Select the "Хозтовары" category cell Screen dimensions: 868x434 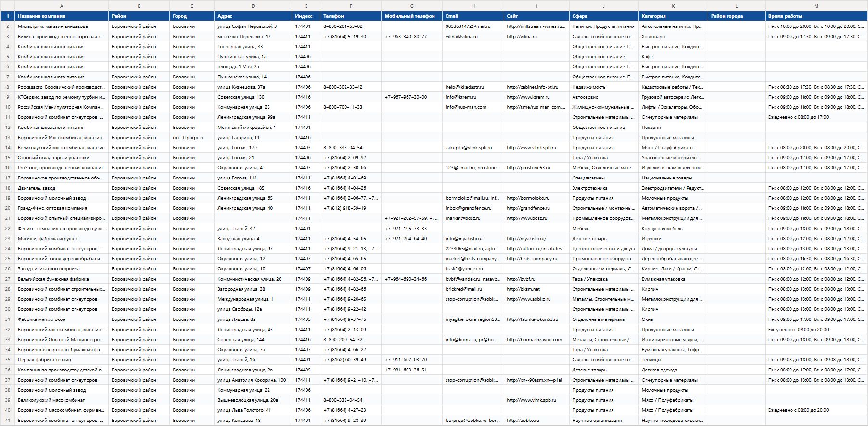point(673,37)
